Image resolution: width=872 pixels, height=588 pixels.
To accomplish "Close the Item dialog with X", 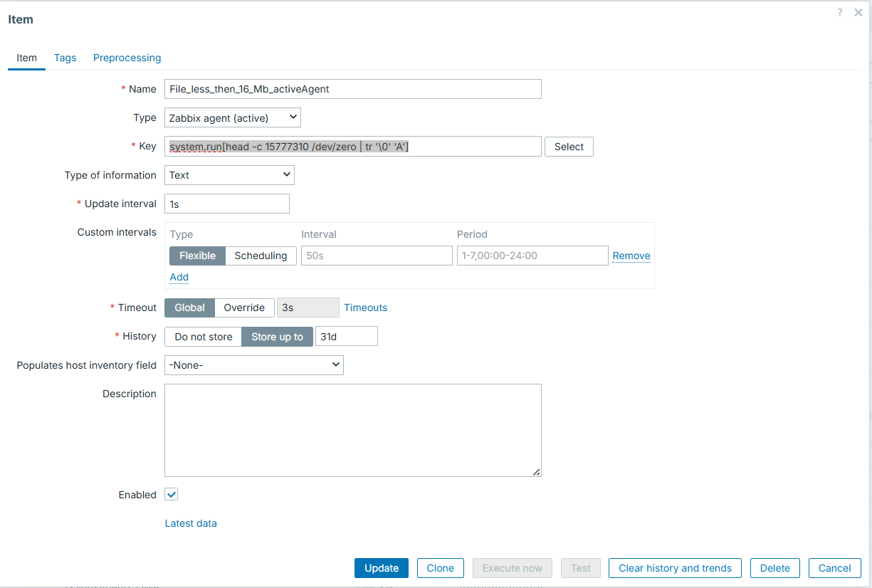I will pos(858,13).
